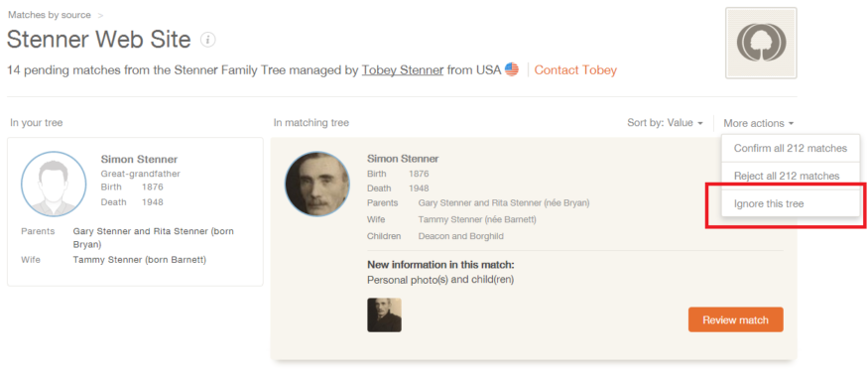Click the USA flag icon
This screenshot has height=375, width=868.
click(x=512, y=69)
